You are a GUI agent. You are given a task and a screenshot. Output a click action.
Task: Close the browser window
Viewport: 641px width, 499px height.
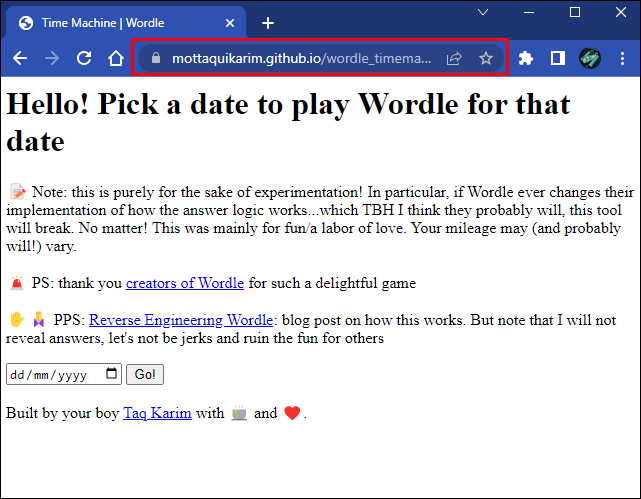pyautogui.click(x=621, y=12)
